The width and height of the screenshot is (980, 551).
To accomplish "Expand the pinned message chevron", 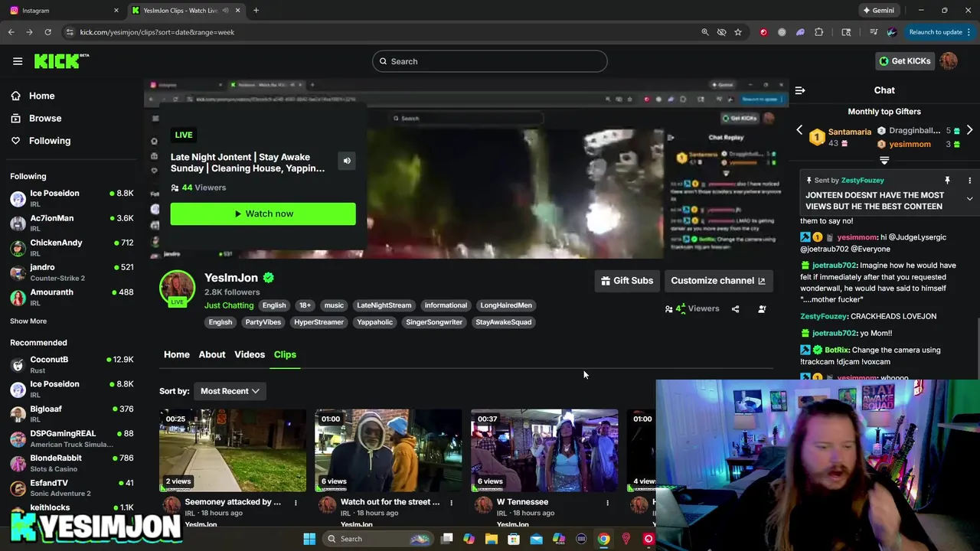I will 969,199.
